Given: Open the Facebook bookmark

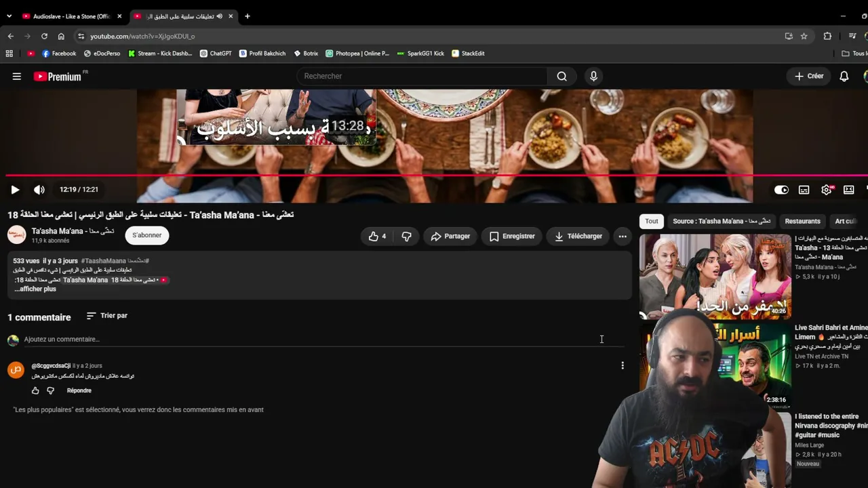Looking at the screenshot, I should coord(59,54).
